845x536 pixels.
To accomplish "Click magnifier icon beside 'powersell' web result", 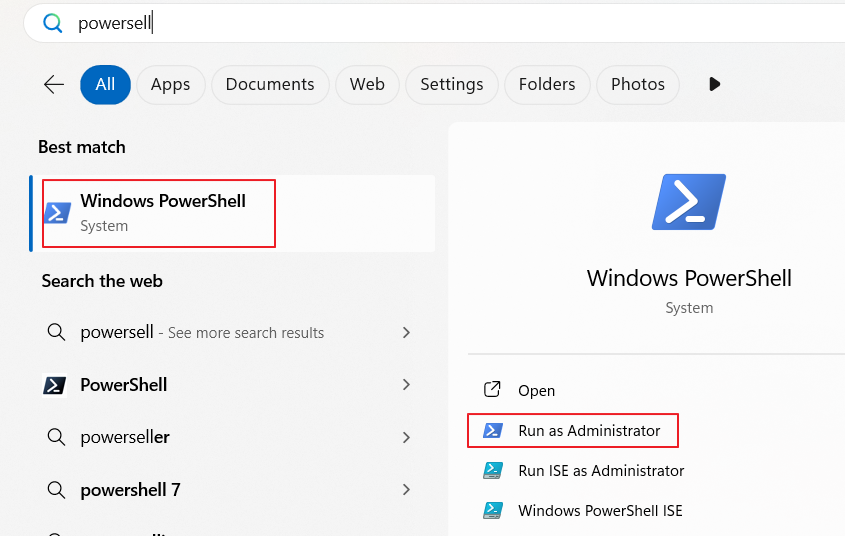I will (x=56, y=332).
